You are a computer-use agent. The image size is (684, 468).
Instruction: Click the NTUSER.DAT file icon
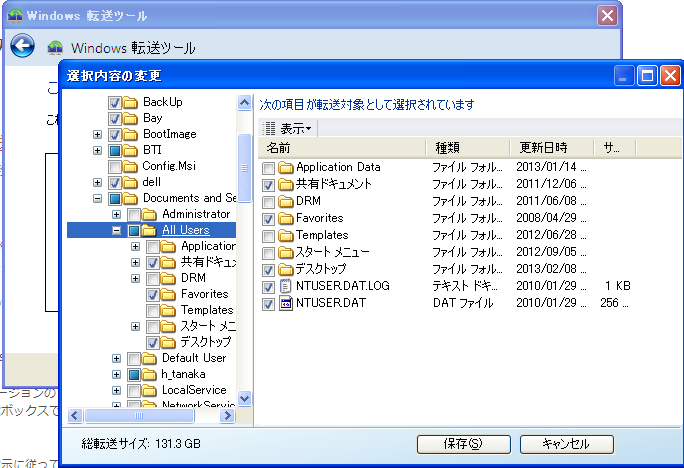pyautogui.click(x=286, y=303)
